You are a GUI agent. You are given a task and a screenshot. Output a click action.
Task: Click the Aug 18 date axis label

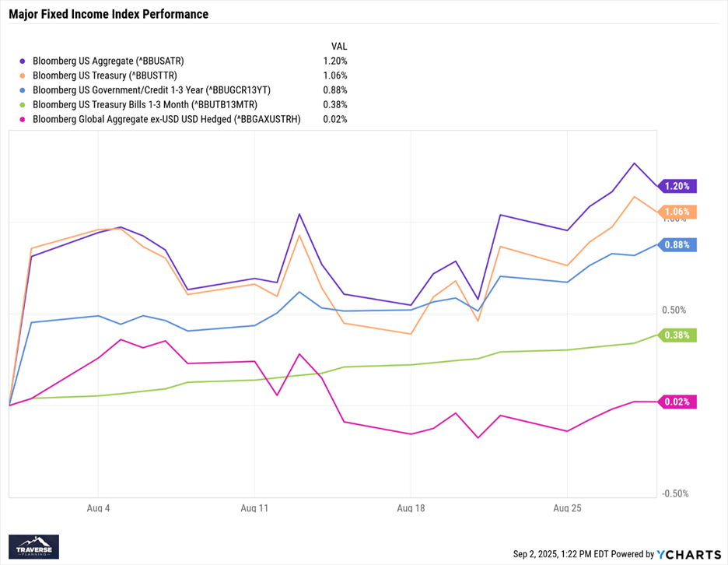click(x=411, y=507)
